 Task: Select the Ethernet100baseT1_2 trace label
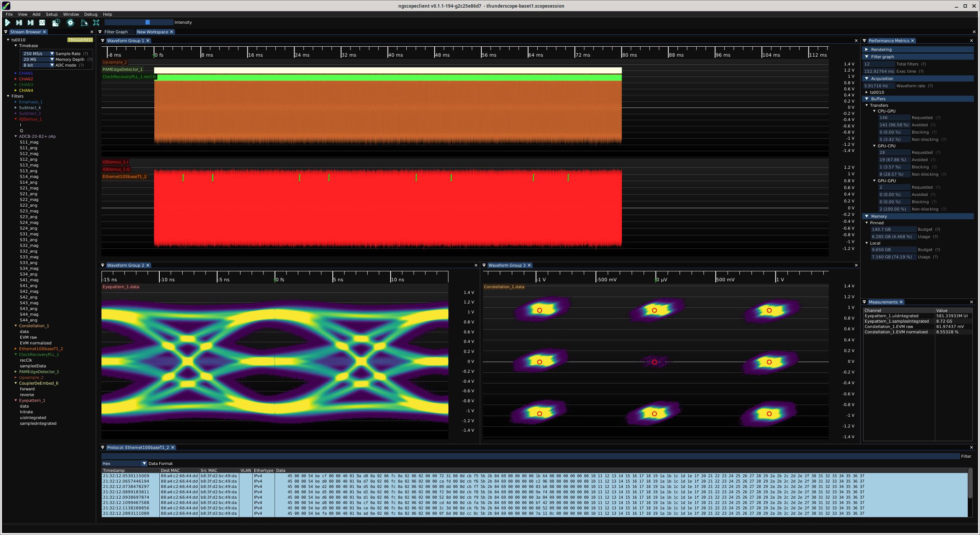(x=124, y=176)
